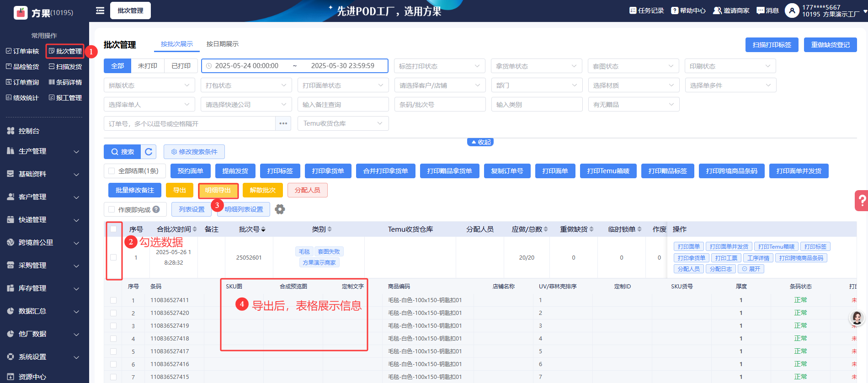
Task: Click the refresh icon beside the search button
Action: [x=149, y=152]
